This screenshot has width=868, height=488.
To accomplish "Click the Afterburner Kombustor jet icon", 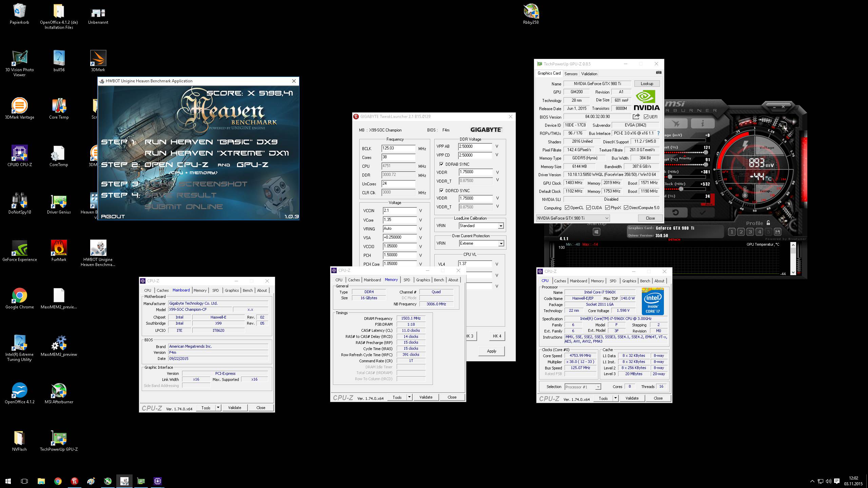I will (675, 123).
